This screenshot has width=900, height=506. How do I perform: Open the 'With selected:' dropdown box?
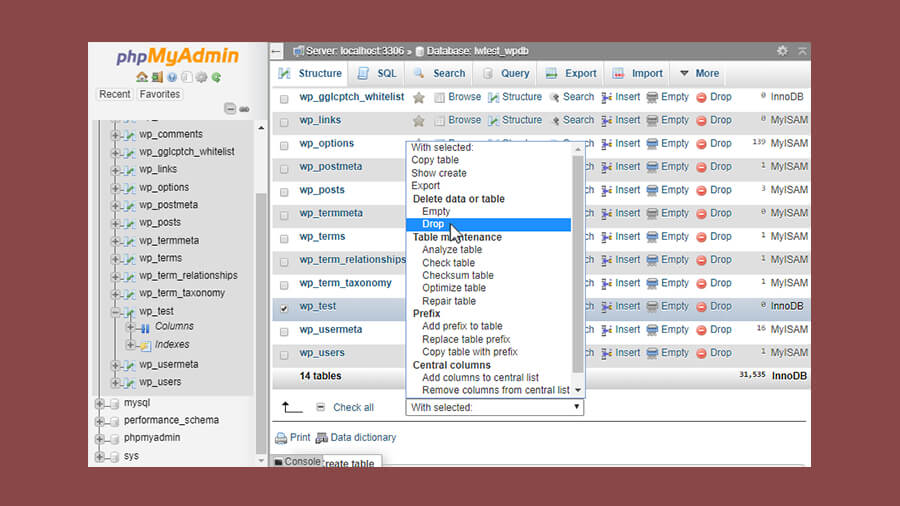pyautogui.click(x=495, y=407)
